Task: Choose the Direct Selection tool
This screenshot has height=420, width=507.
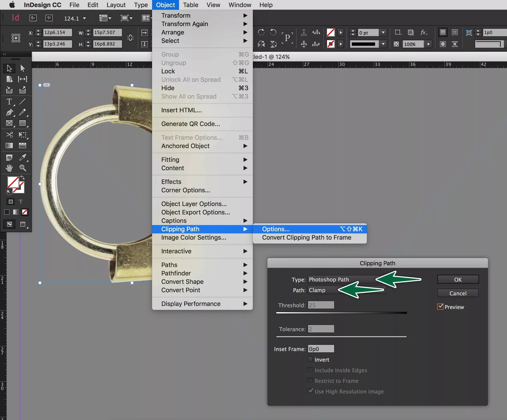Action: 23,69
